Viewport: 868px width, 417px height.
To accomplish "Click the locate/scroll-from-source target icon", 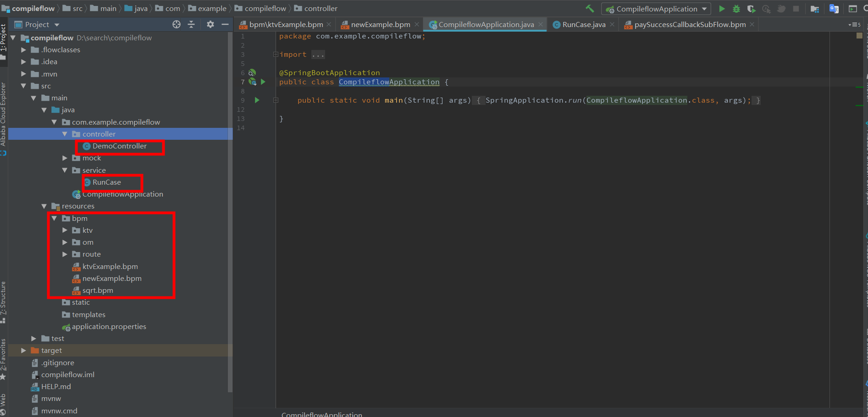I will pos(177,24).
